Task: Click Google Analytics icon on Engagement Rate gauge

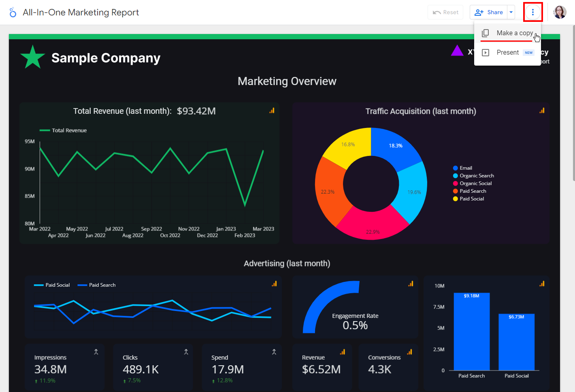Action: point(411,284)
